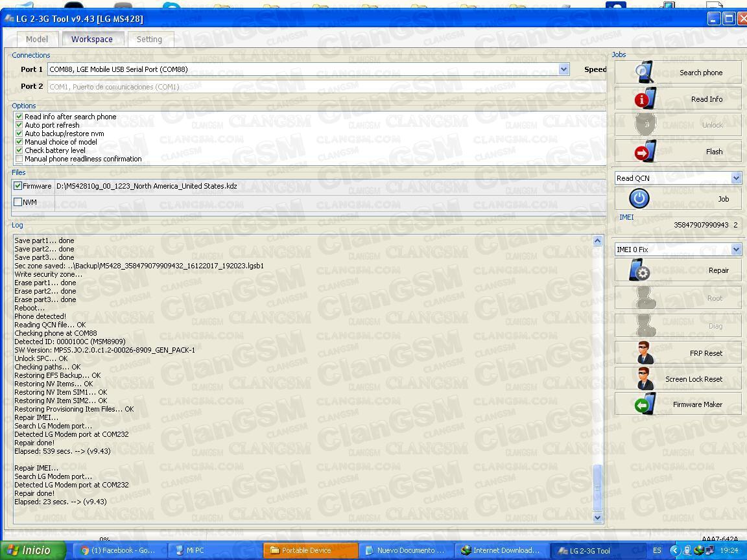
Task: Open the Port 2 COM1 dropdown
Action: click(x=326, y=87)
